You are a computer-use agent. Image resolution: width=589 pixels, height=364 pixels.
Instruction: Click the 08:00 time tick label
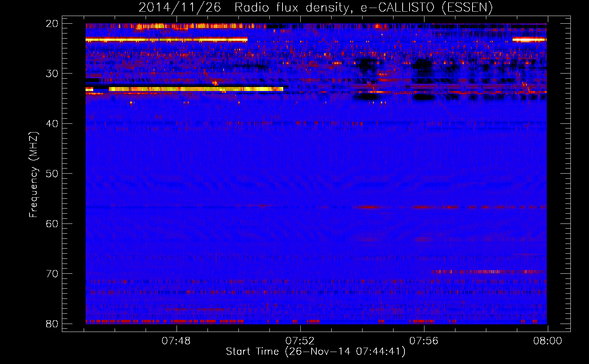point(548,341)
